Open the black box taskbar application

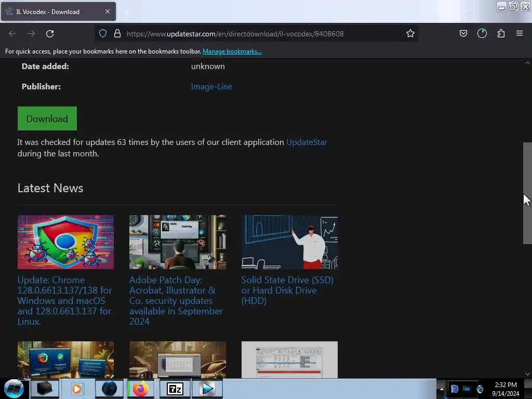(45, 389)
